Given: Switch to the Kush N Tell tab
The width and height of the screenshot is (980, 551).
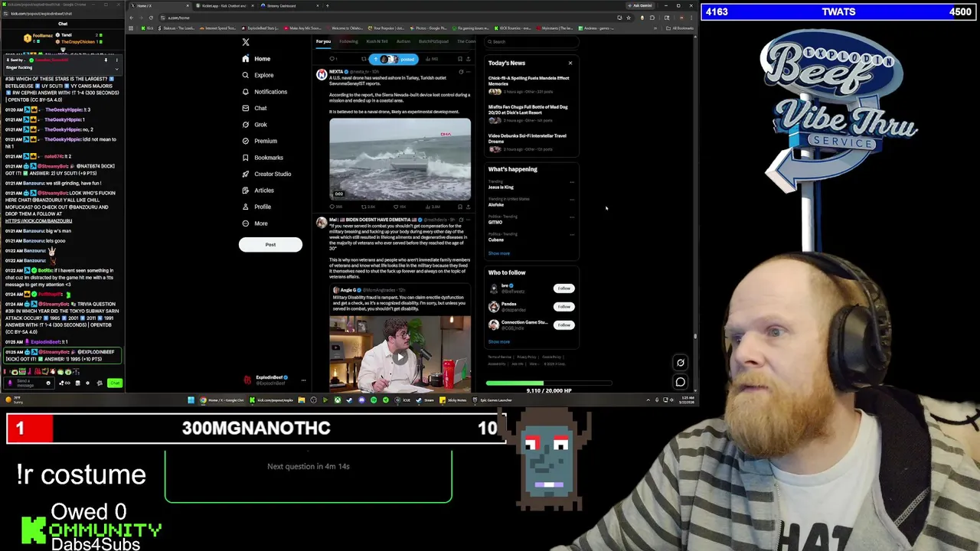Looking at the screenshot, I should pyautogui.click(x=377, y=41).
